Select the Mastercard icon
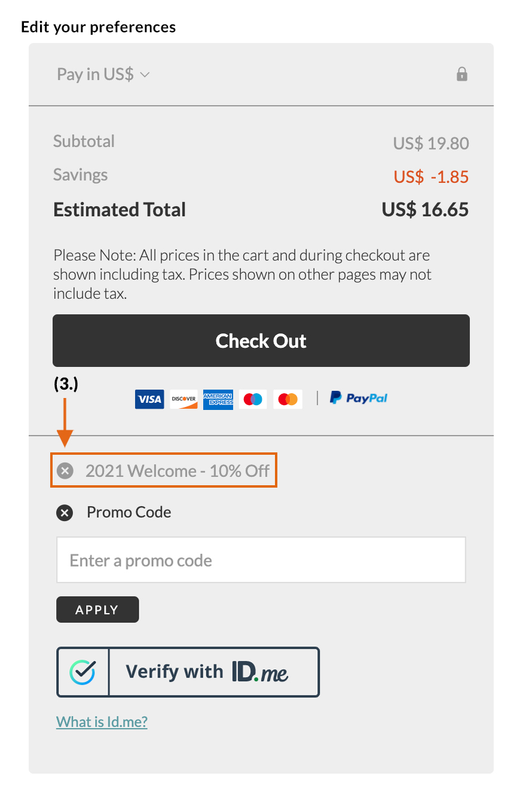 pos(288,399)
